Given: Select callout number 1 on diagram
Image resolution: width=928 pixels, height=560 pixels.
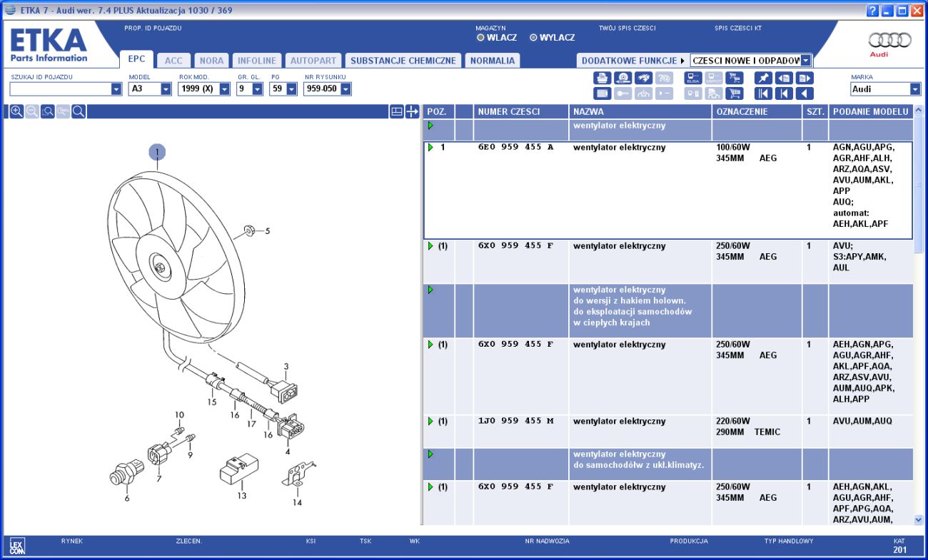Looking at the screenshot, I should [x=157, y=152].
